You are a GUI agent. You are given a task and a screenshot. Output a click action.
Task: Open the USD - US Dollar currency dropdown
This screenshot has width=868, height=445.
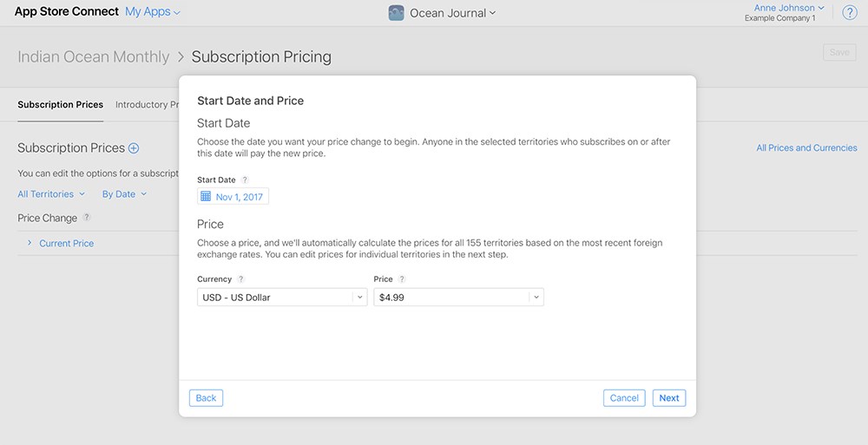pos(282,298)
